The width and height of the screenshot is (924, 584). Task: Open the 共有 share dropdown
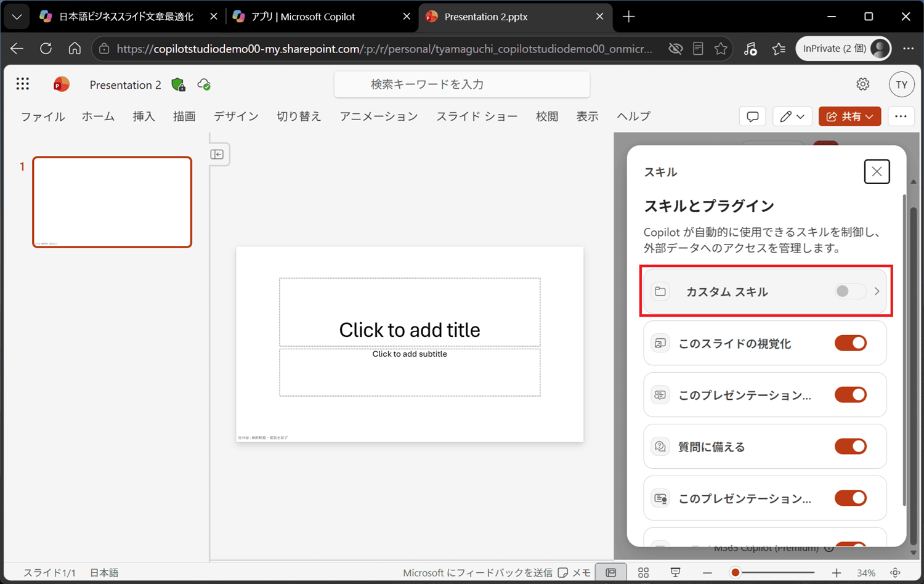(849, 116)
